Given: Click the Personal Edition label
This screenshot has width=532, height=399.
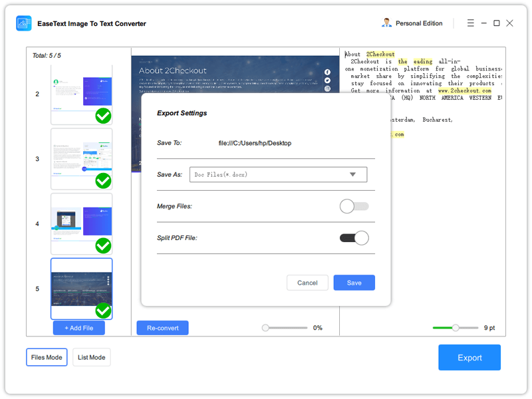Looking at the screenshot, I should [x=419, y=23].
